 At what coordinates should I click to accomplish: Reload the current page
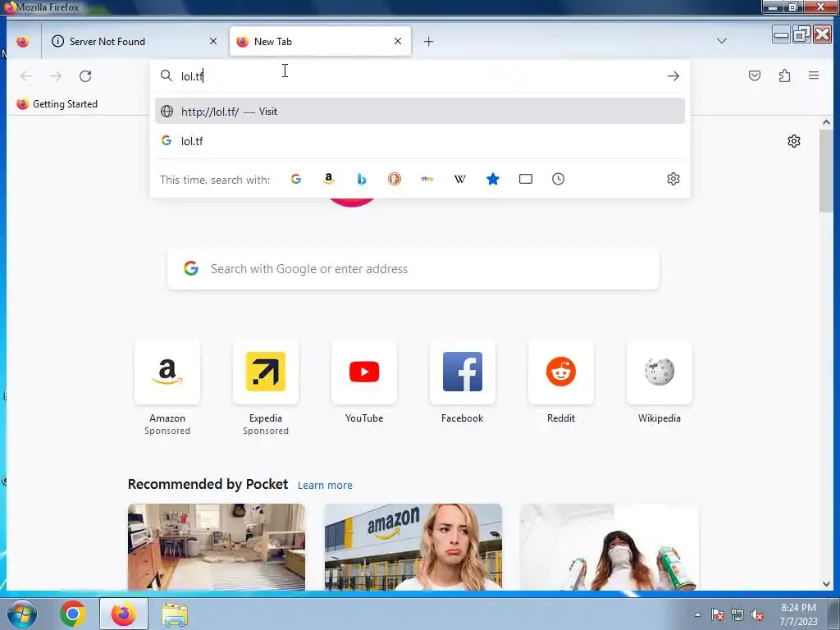(85, 76)
